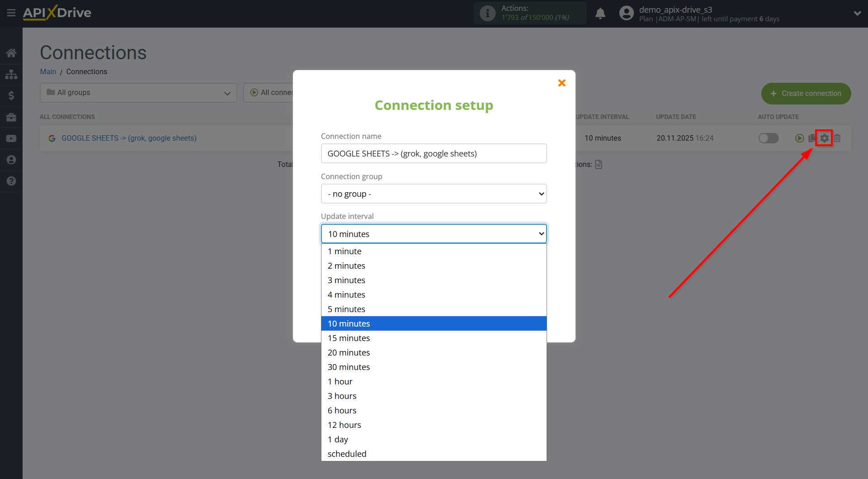868x479 pixels.
Task: Go to Main via the breadcrumb link
Action: pyautogui.click(x=48, y=71)
